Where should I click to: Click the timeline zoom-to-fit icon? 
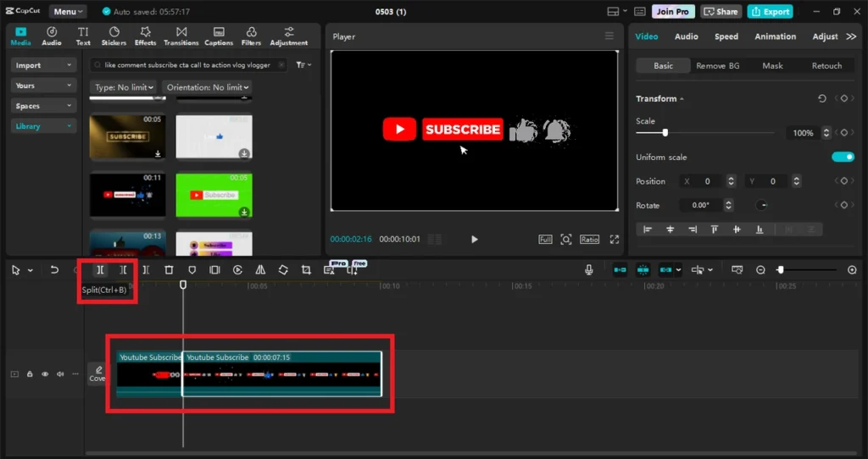tap(737, 270)
